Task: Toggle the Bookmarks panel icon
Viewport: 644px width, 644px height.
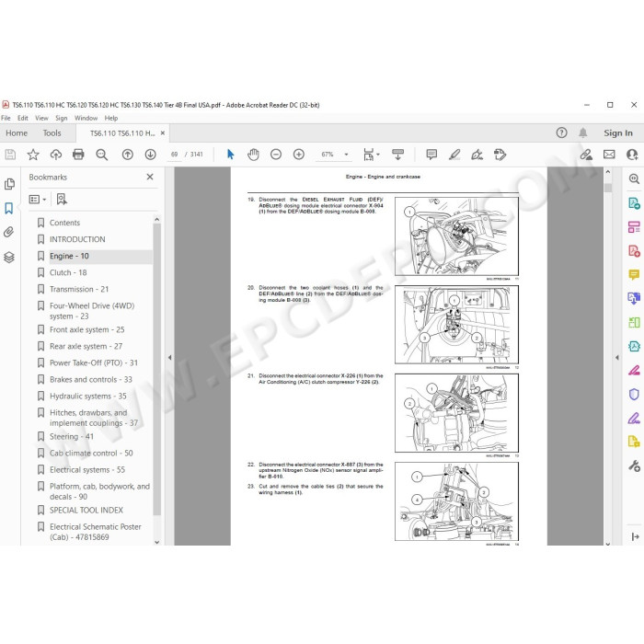Action: pos(9,208)
